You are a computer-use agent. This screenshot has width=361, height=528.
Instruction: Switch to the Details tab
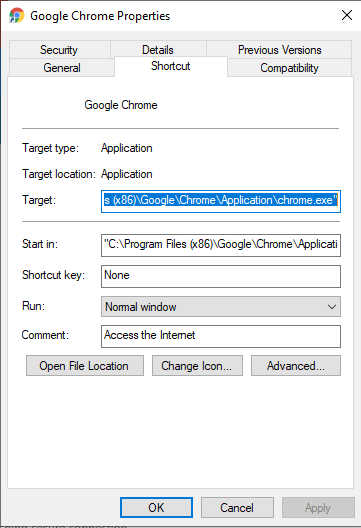[x=158, y=50]
